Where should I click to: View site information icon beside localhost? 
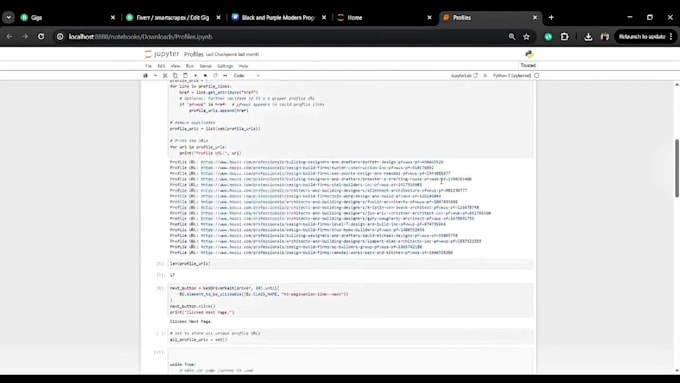(x=60, y=37)
